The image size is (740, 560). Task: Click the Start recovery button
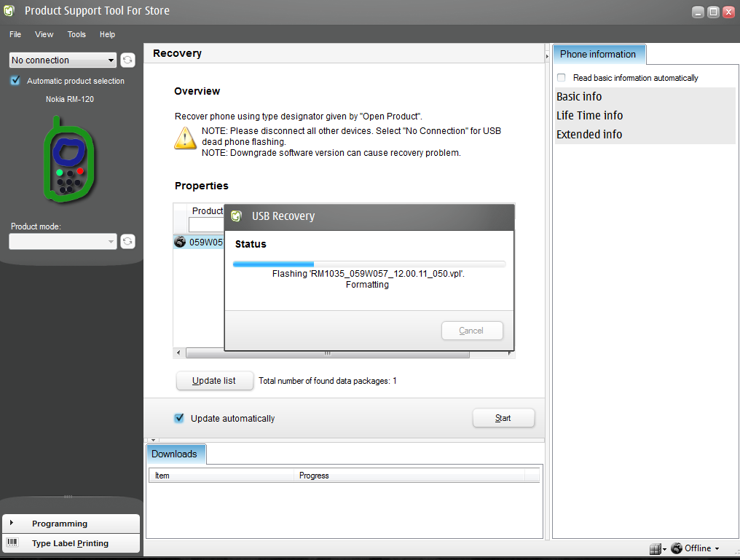click(503, 418)
